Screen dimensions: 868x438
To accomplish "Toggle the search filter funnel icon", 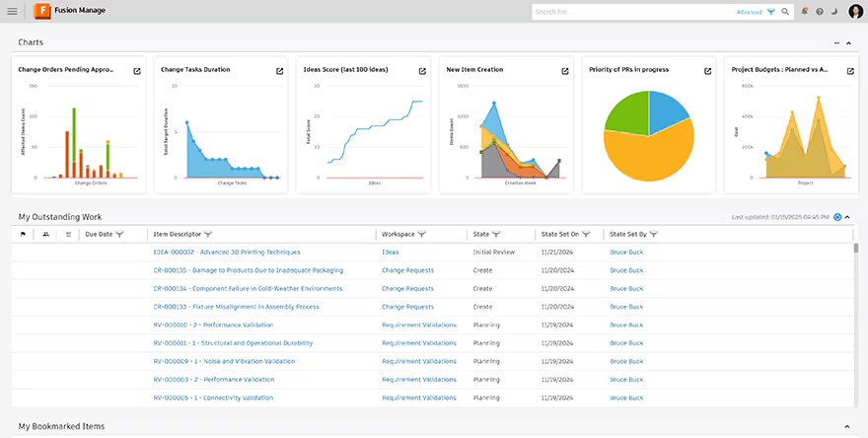I will [771, 12].
